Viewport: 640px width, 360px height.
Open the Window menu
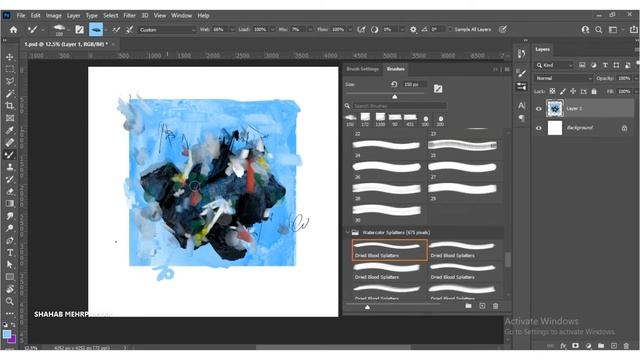182,16
